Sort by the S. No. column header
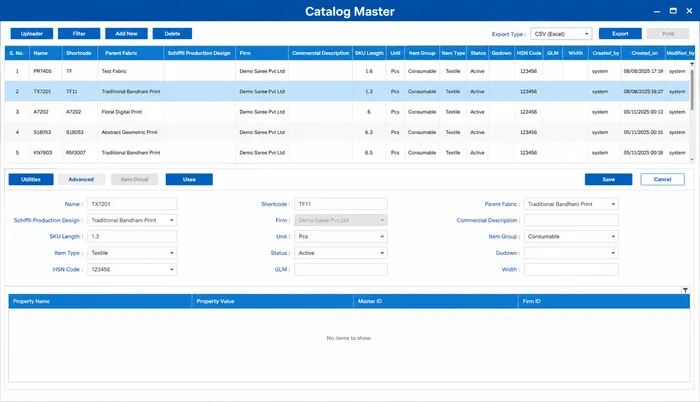The height and width of the screenshot is (402, 700). pyautogui.click(x=17, y=53)
